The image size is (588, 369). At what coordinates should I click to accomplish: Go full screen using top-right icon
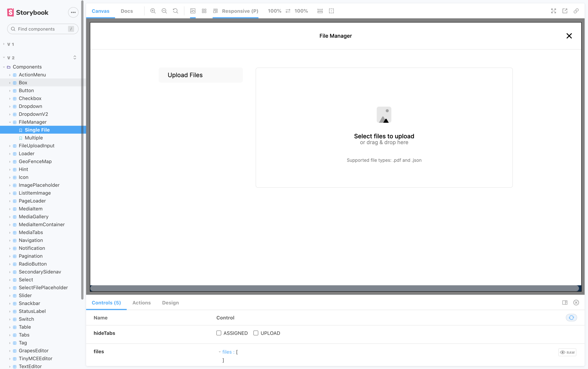point(553,11)
